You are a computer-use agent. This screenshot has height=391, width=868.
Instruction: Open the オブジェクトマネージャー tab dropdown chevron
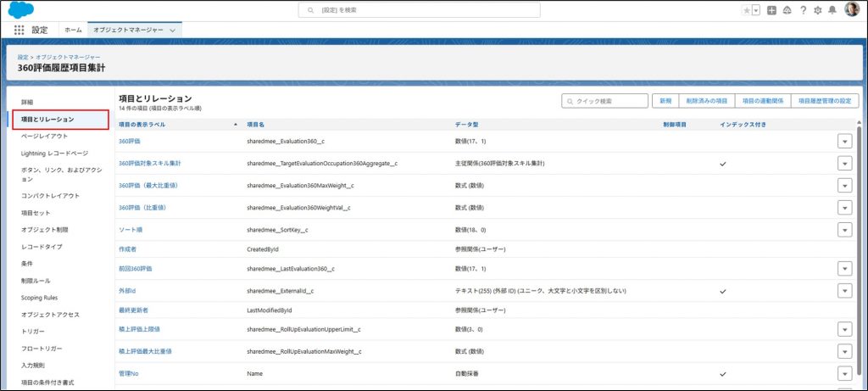click(x=173, y=30)
